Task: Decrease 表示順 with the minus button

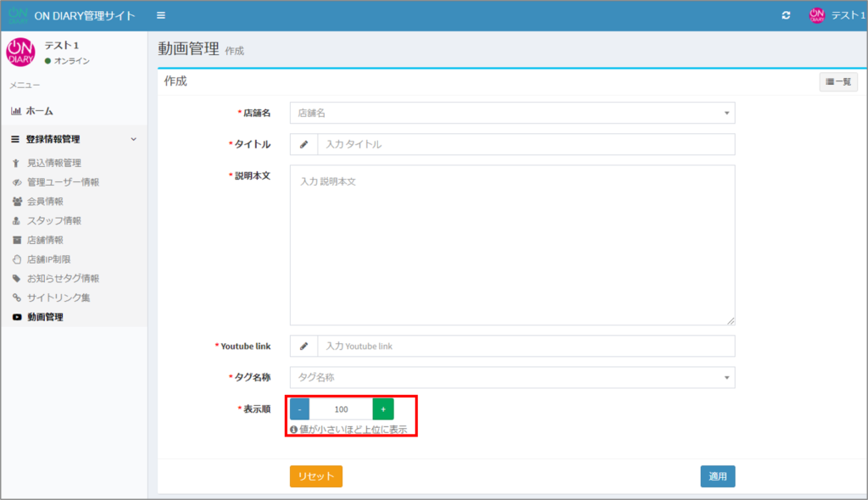Action: [x=299, y=409]
